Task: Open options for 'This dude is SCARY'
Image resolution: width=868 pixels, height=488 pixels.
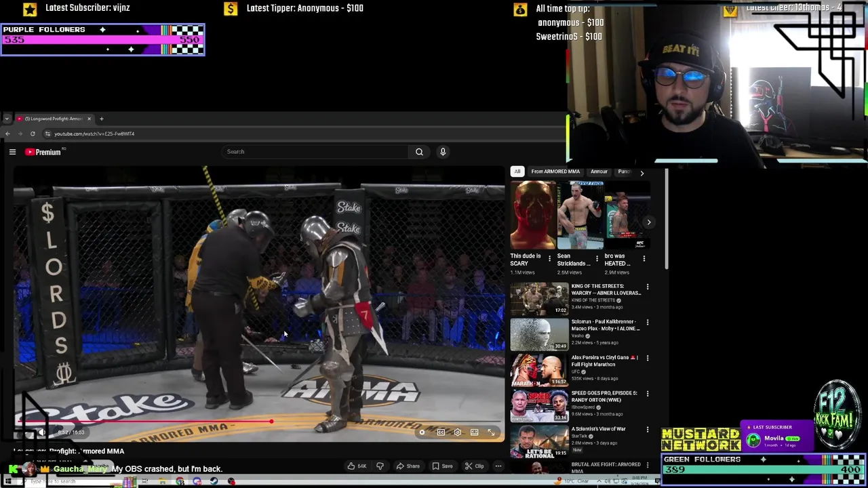Action: [x=550, y=259]
